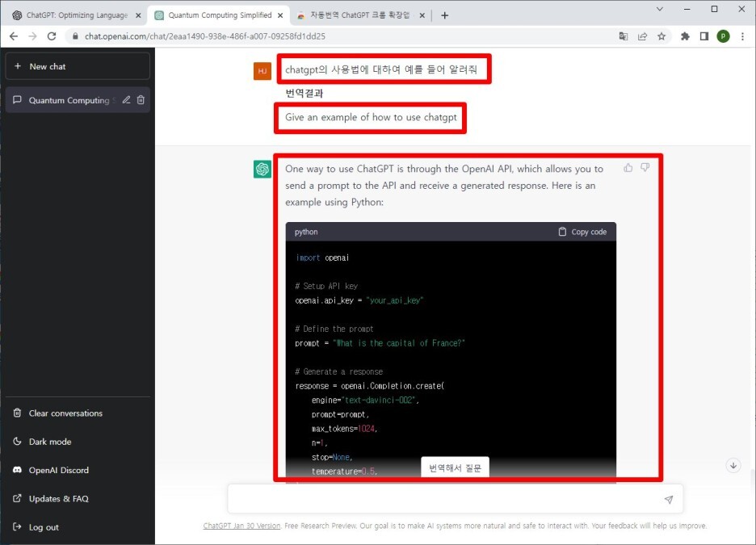
Task: Switch to Dark mode
Action: coord(78,442)
